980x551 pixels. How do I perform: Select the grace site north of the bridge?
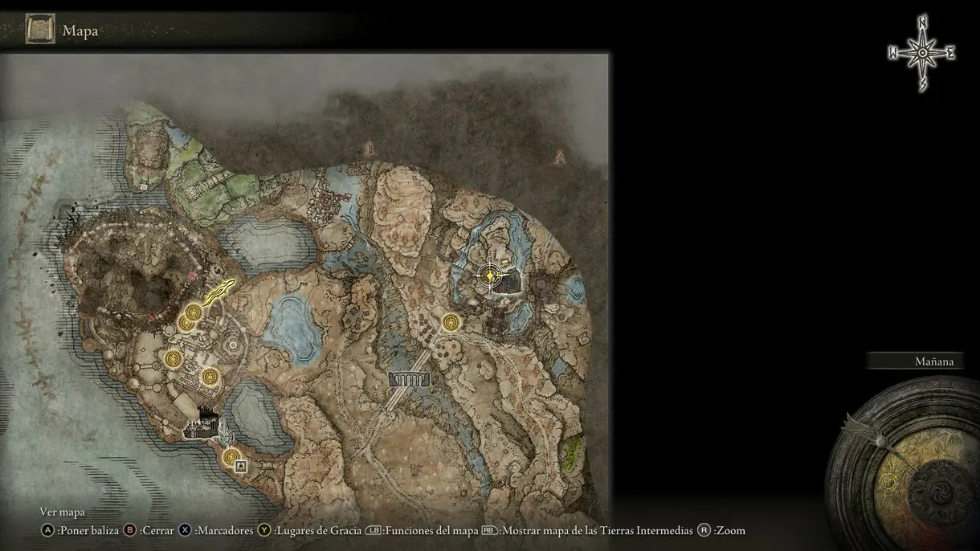[451, 322]
